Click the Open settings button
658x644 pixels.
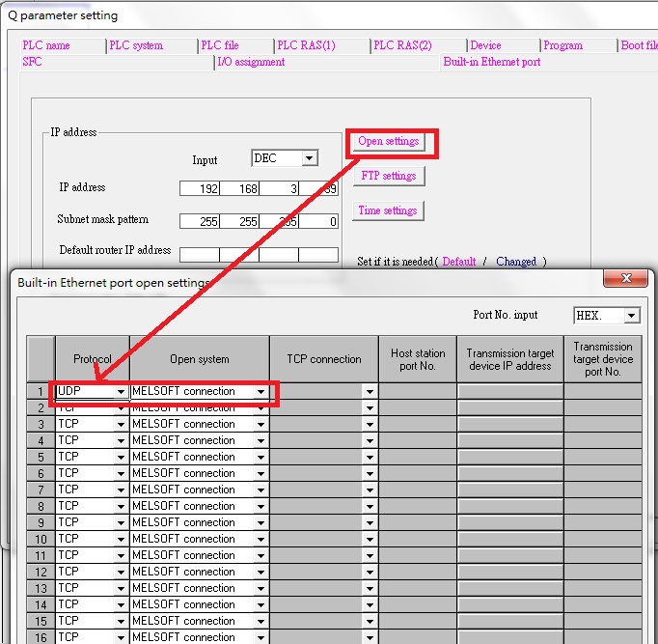tap(388, 142)
